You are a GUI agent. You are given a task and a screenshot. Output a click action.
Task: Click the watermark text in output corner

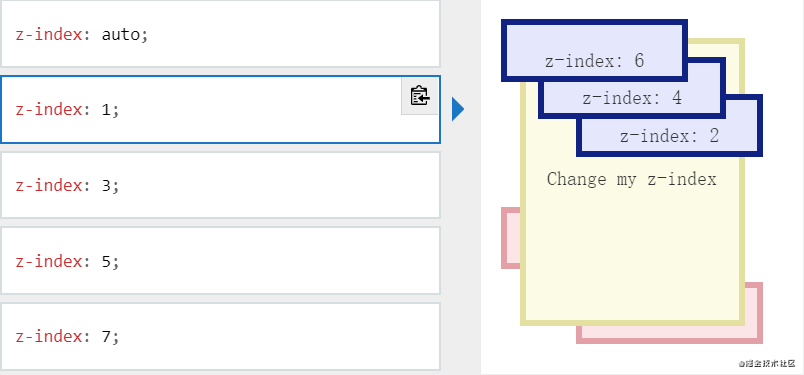tap(767, 364)
